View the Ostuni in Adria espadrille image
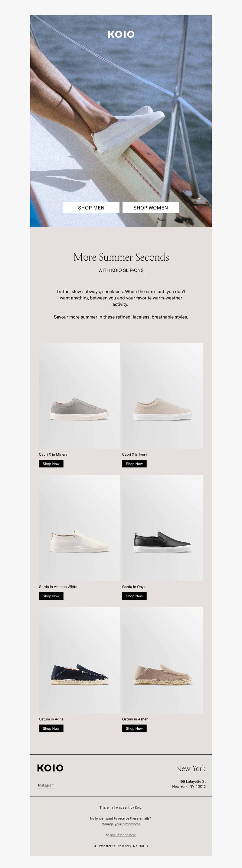242x868 pixels. point(79,660)
